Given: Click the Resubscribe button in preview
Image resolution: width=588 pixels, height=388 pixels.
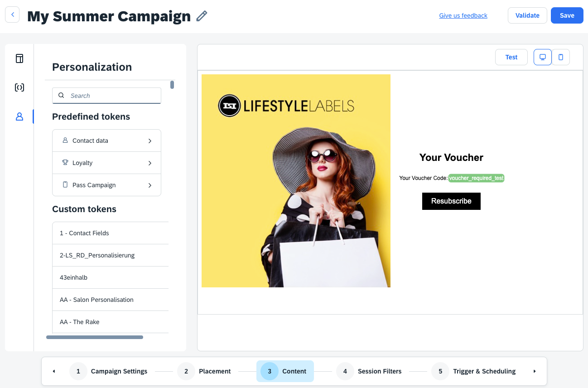Looking at the screenshot, I should [451, 201].
